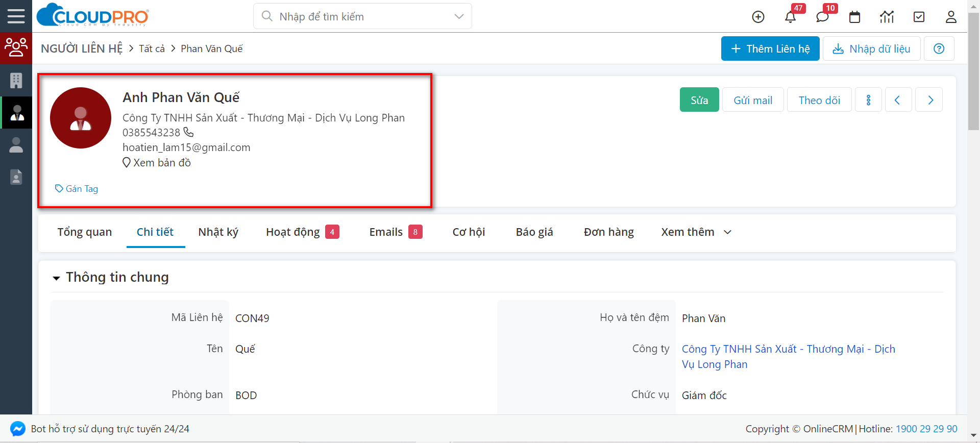This screenshot has height=443, width=980.
Task: Open the calendar icon in header
Action: (x=854, y=17)
